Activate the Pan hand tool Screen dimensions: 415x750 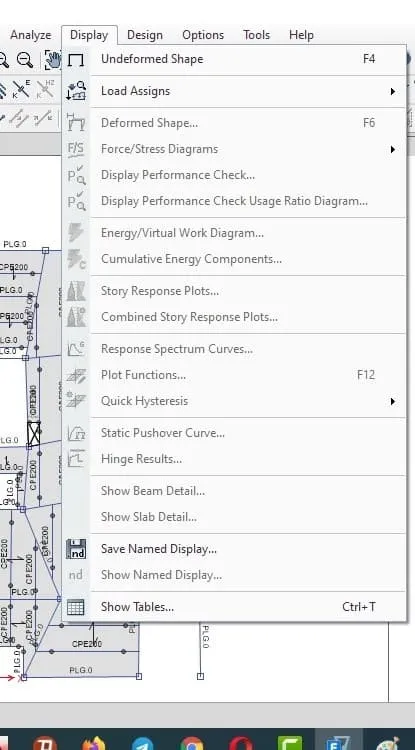coord(53,60)
